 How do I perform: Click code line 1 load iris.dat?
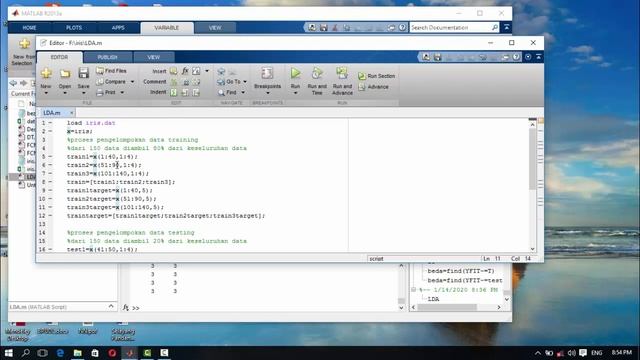(x=91, y=123)
